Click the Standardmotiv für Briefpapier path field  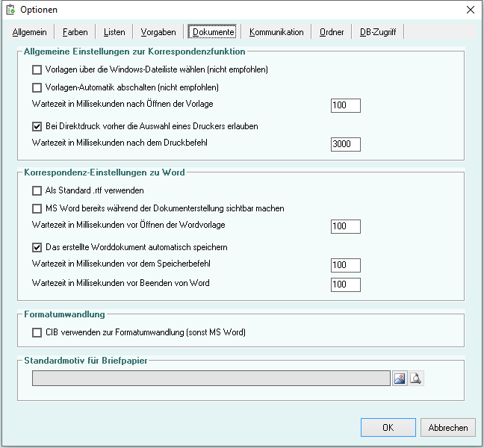[211, 379]
